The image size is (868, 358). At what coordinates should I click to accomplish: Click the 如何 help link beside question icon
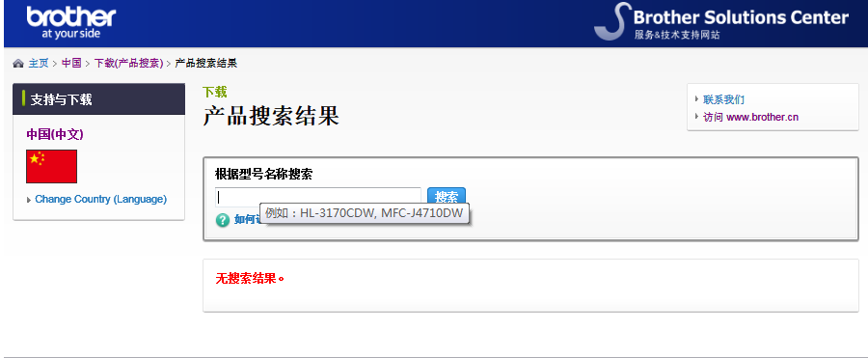coord(246,219)
